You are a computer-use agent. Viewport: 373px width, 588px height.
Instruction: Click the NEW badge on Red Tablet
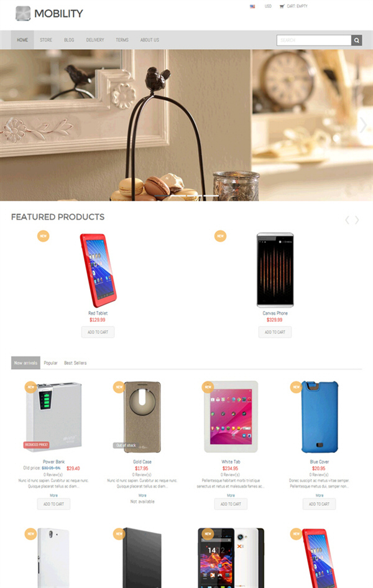pos(43,236)
